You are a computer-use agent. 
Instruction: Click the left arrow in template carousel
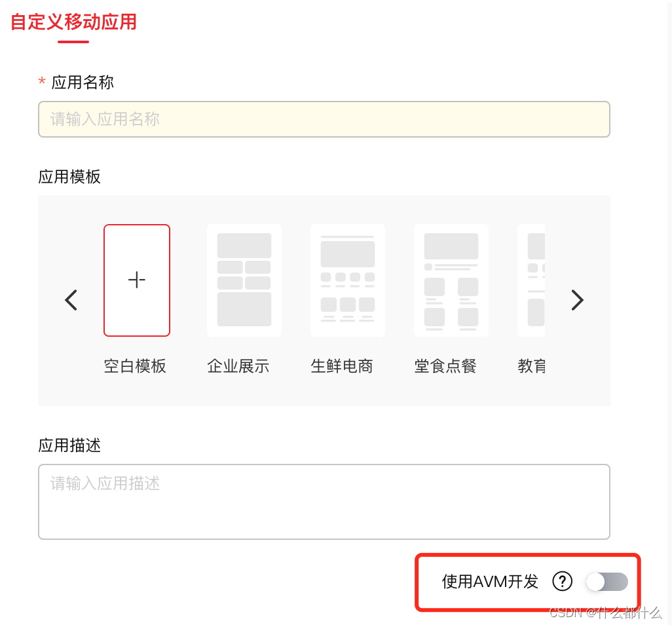tap(71, 300)
